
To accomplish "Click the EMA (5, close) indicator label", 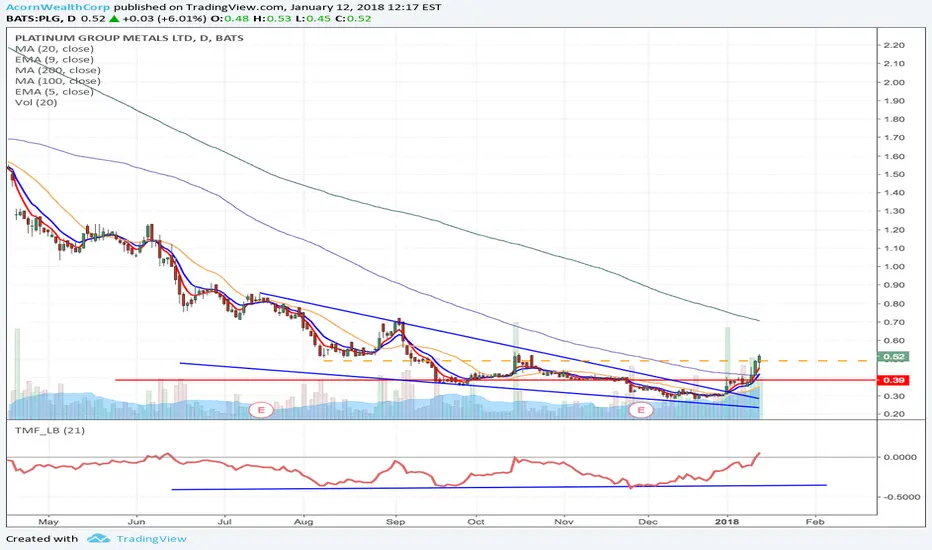I will (x=54, y=92).
